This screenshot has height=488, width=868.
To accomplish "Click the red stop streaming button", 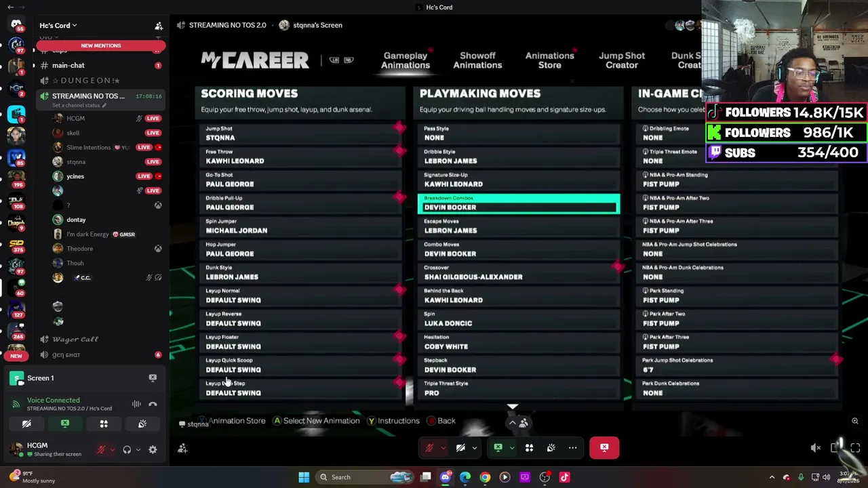I will click(x=604, y=448).
